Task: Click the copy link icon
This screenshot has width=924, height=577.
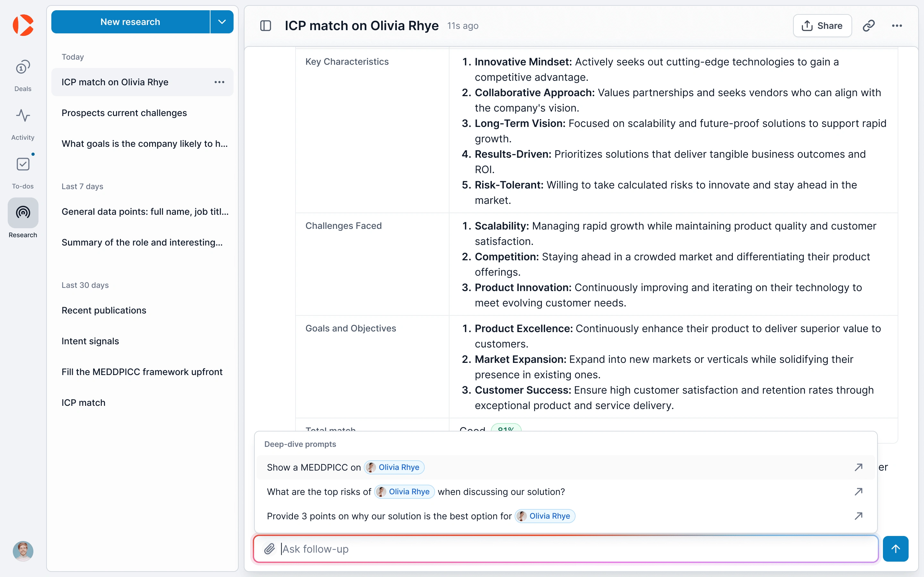Action: pyautogui.click(x=868, y=26)
